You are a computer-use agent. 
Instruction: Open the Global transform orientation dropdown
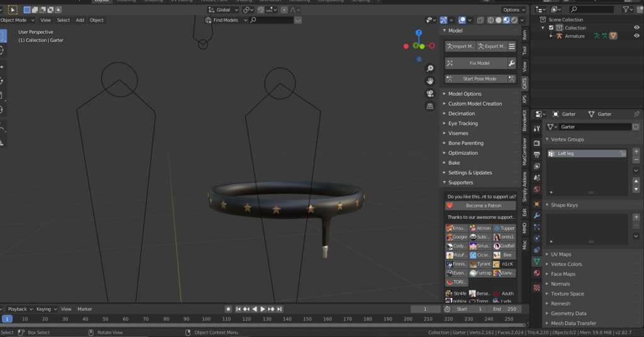224,10
